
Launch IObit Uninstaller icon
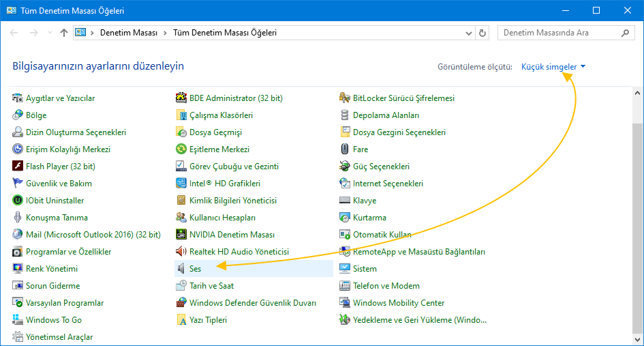coord(17,201)
